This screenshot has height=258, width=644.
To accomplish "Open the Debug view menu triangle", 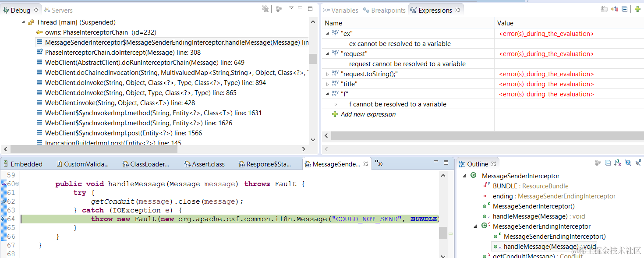I will [291, 8].
